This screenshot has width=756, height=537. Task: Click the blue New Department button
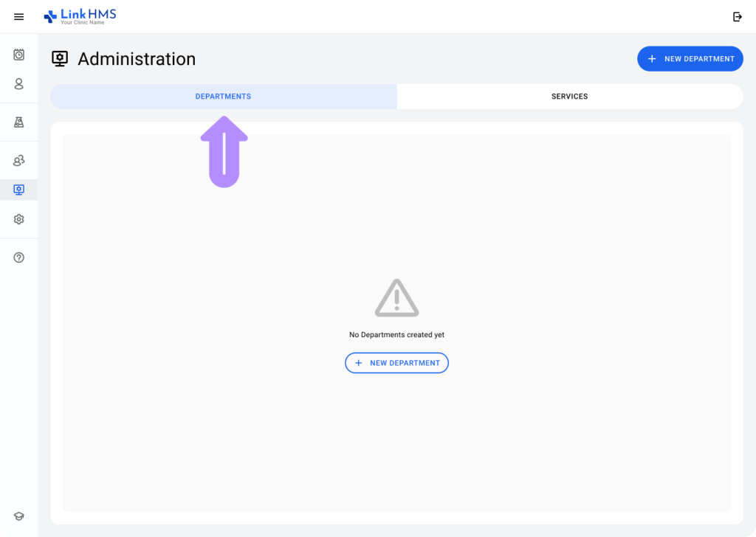pyautogui.click(x=690, y=59)
